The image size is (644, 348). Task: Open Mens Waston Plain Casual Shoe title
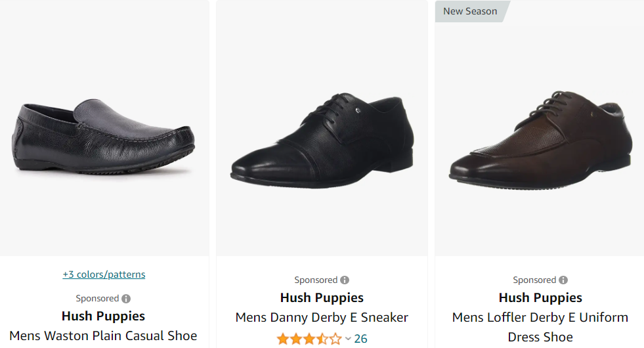click(x=104, y=336)
